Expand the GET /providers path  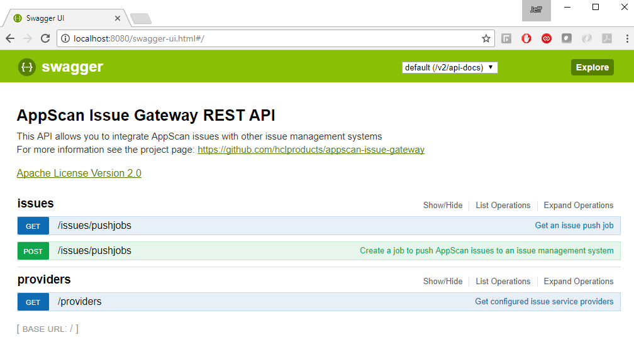coord(79,301)
